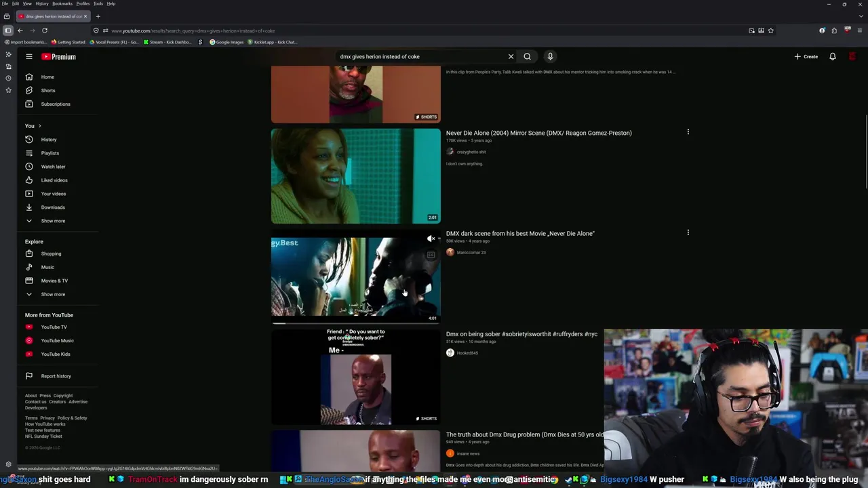The height and width of the screenshot is (488, 868).
Task: Toggle captions on DMX dark scene preview
Action: [x=431, y=255]
